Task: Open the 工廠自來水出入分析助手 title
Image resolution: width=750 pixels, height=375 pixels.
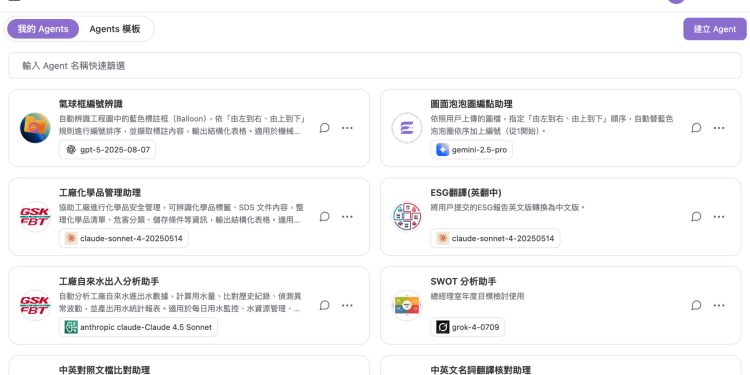Action: (x=109, y=281)
